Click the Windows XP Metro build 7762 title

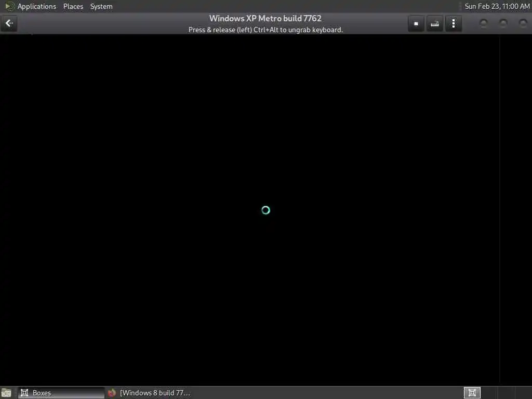coord(265,18)
